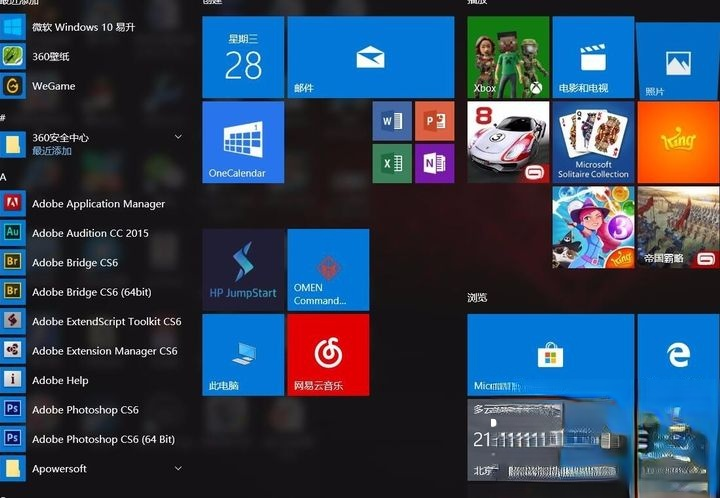Open the 邮件 mail tile

click(371, 57)
